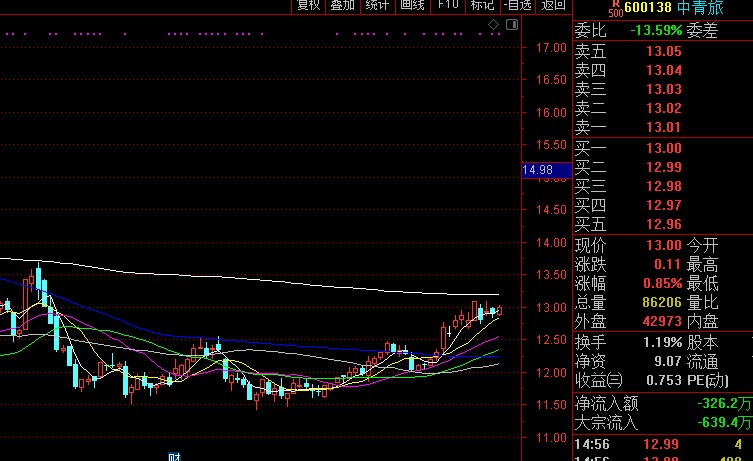The width and height of the screenshot is (753, 461).
Task: Click the 净流入额 value -326.2万
Action: (724, 403)
